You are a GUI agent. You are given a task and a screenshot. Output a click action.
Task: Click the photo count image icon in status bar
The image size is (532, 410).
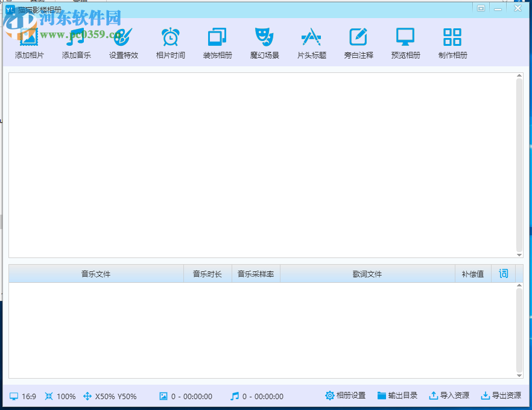coord(163,396)
